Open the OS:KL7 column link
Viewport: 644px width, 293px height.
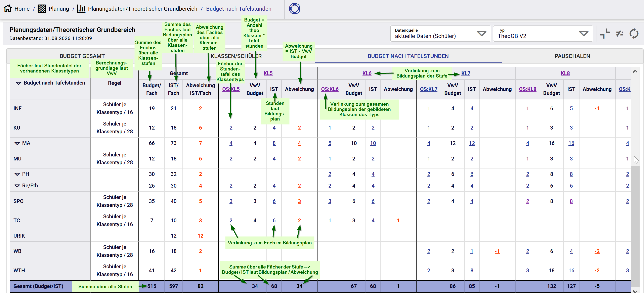[x=429, y=89]
